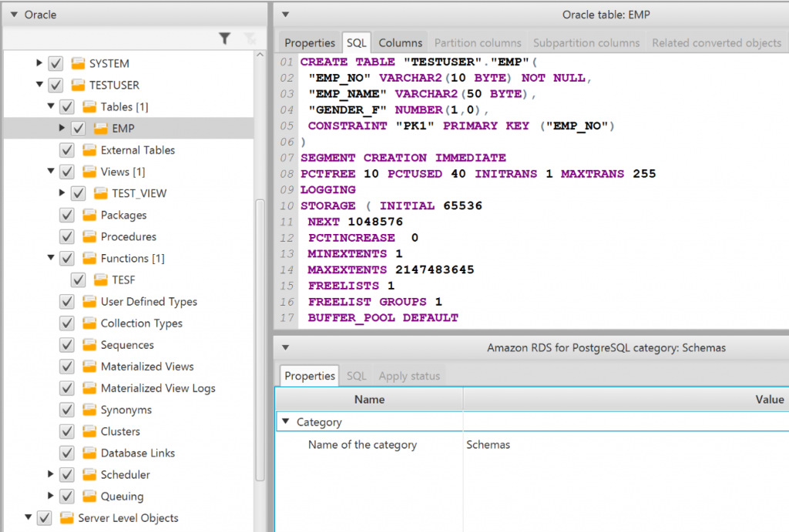Uncheck the SYSTEM schema checkbox

55,63
